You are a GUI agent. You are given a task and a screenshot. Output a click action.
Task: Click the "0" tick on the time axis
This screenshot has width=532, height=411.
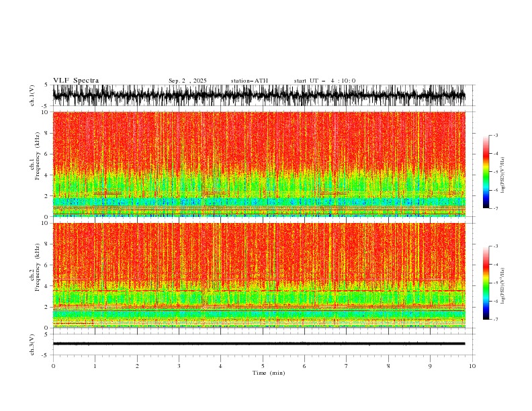[x=53, y=366]
